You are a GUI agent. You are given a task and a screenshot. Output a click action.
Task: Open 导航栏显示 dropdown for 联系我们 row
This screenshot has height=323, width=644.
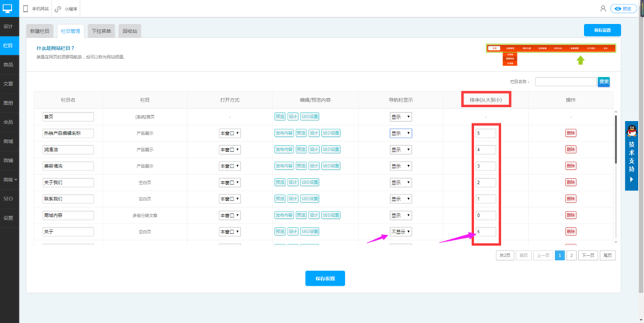(401, 199)
